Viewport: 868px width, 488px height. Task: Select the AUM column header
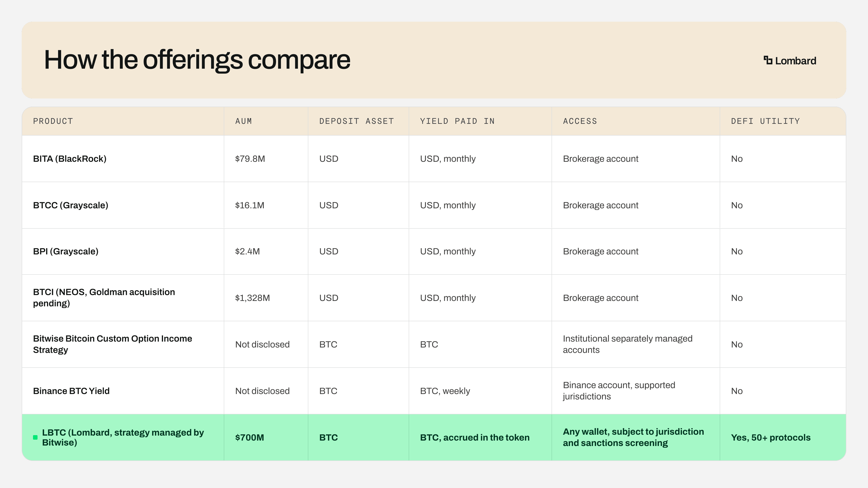243,121
